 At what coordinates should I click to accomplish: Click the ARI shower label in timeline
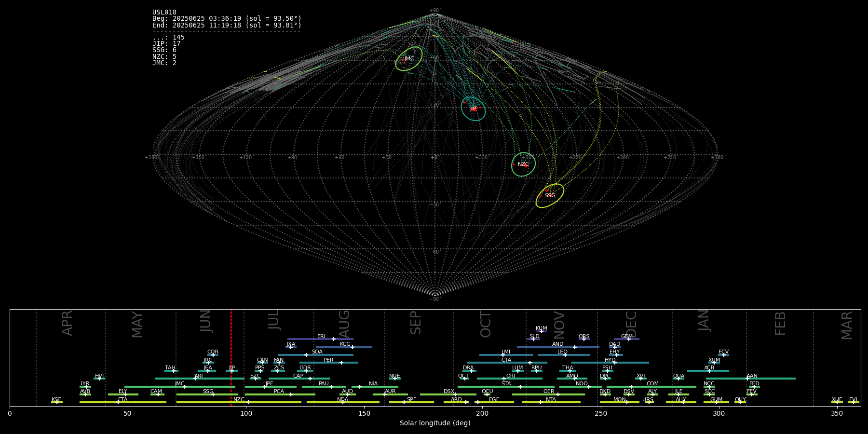[199, 376]
